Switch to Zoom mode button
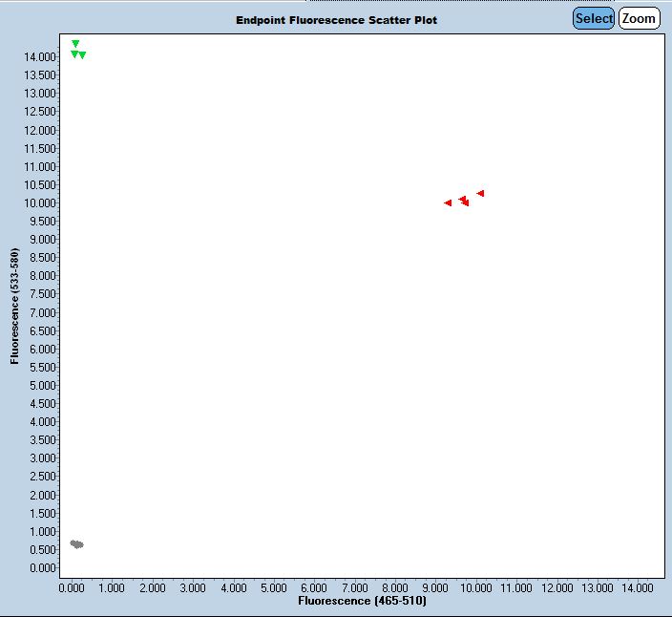This screenshot has width=672, height=617. tap(639, 18)
